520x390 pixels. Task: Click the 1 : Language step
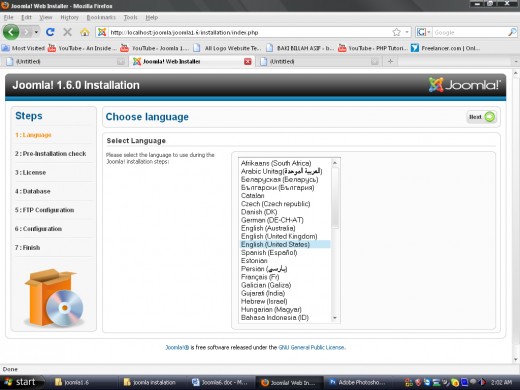pyautogui.click(x=33, y=135)
